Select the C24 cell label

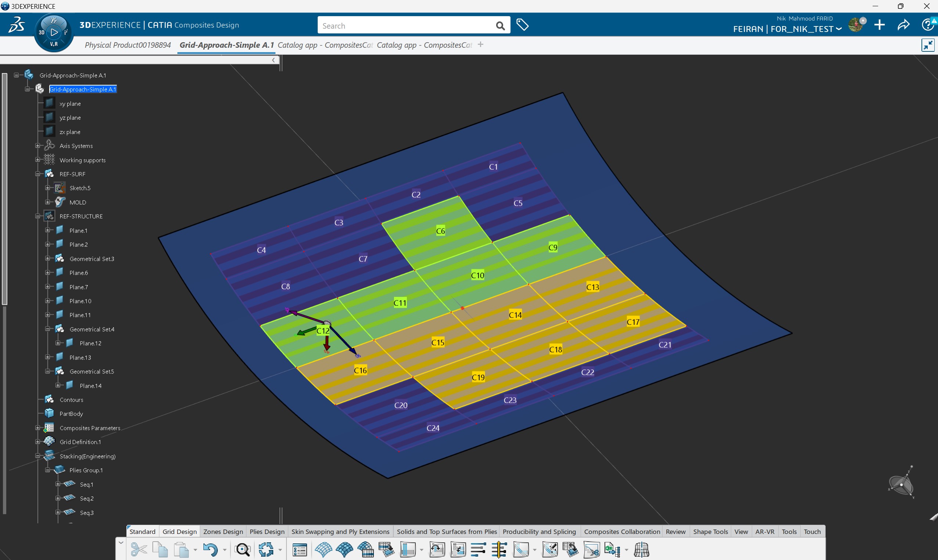point(433,428)
